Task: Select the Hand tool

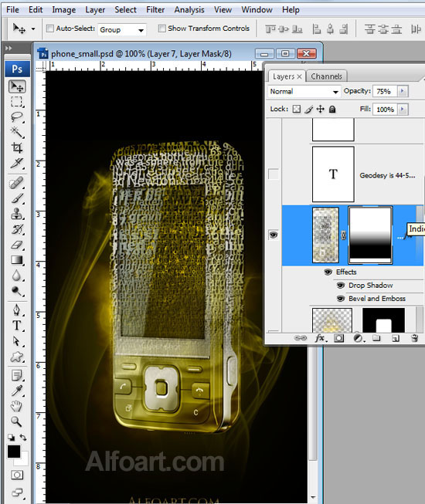Action: coord(16,406)
